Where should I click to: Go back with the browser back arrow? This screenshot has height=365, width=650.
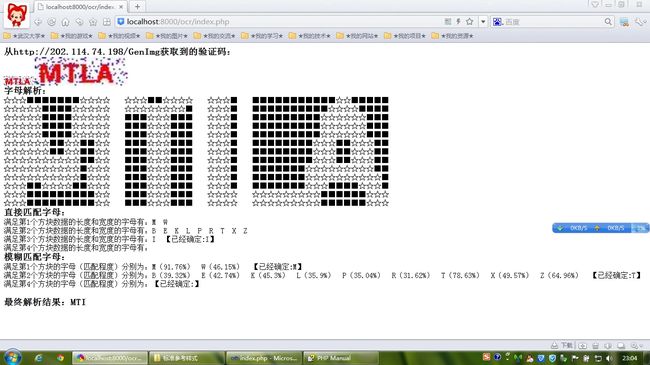[x=38, y=22]
